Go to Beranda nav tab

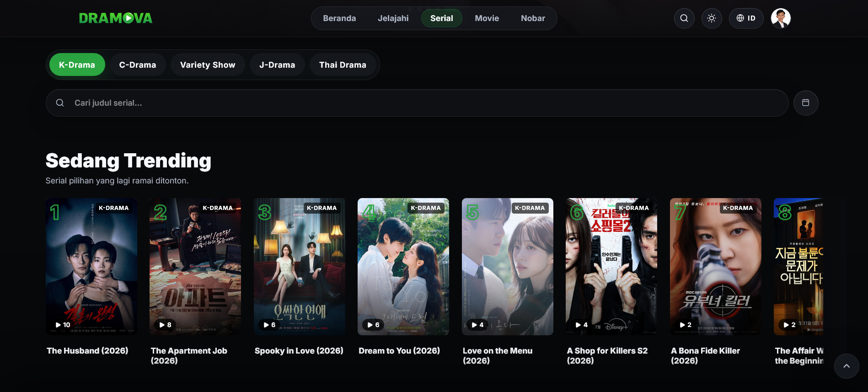[x=339, y=18]
